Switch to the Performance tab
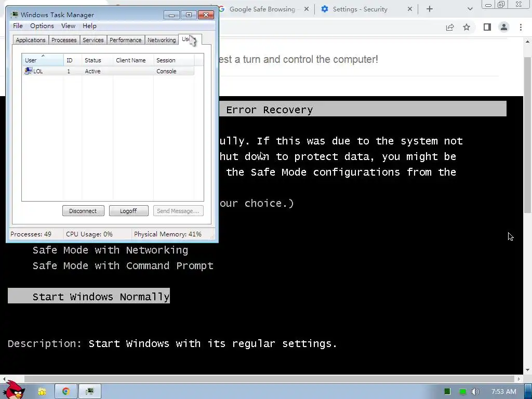This screenshot has width=532, height=399. (x=126, y=40)
